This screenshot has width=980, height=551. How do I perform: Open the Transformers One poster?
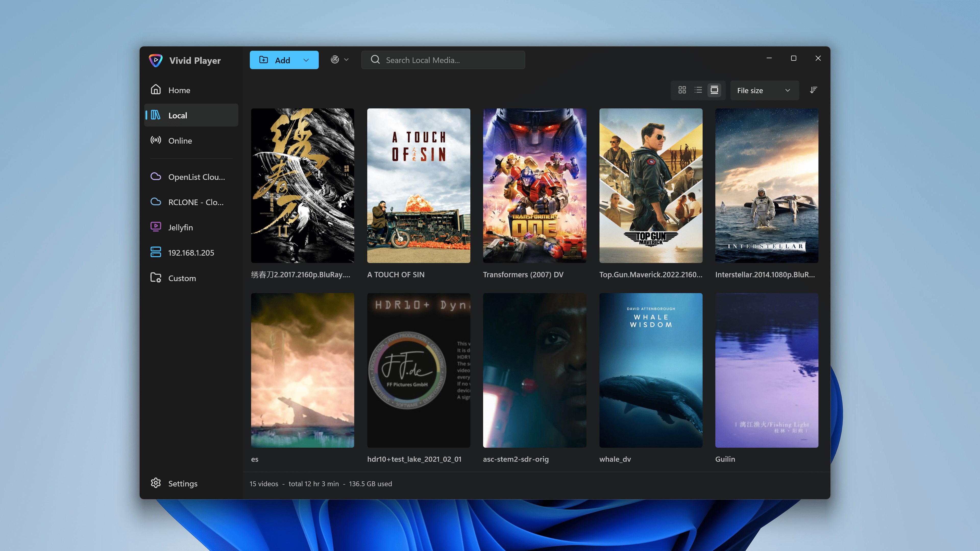[x=534, y=185]
